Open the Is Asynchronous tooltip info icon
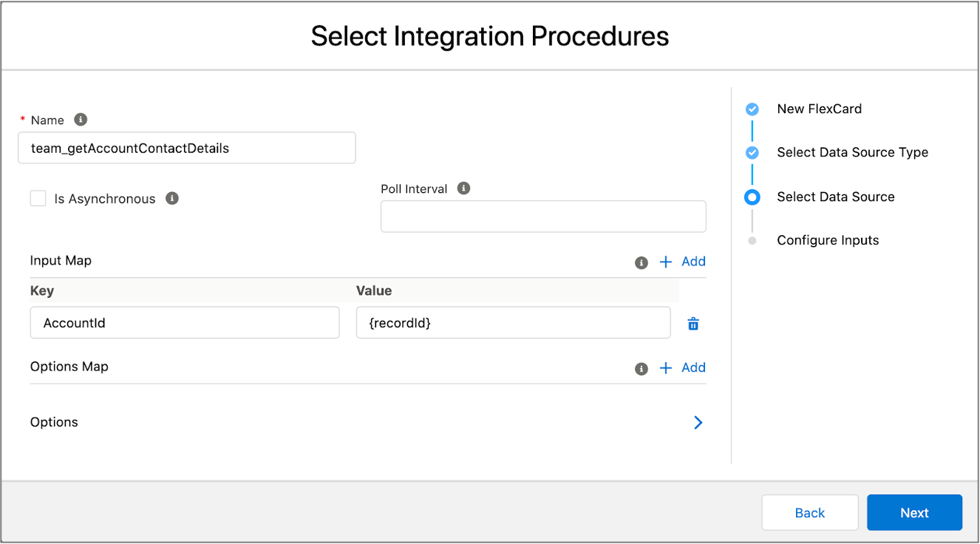Viewport: 980px width, 544px height. coord(171,198)
